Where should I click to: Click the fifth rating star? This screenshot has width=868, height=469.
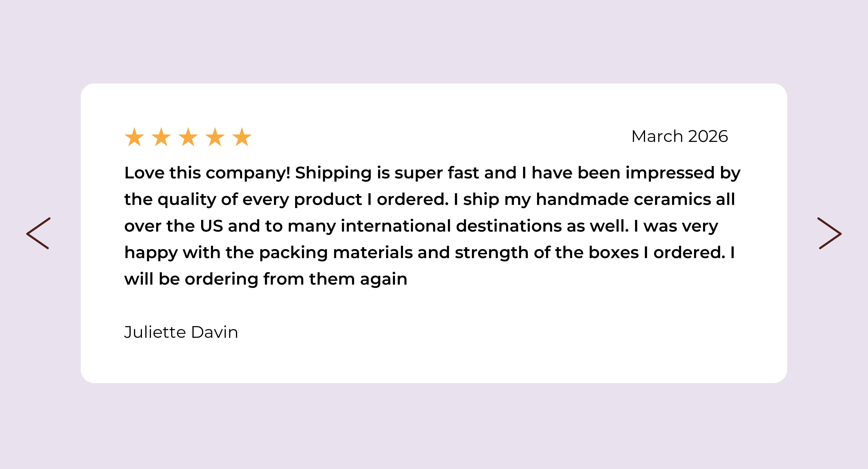pyautogui.click(x=242, y=137)
